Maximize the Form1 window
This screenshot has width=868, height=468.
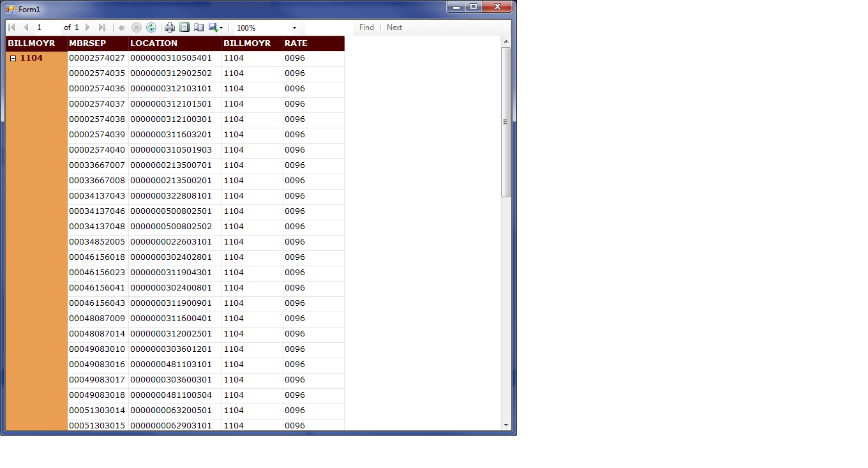473,6
